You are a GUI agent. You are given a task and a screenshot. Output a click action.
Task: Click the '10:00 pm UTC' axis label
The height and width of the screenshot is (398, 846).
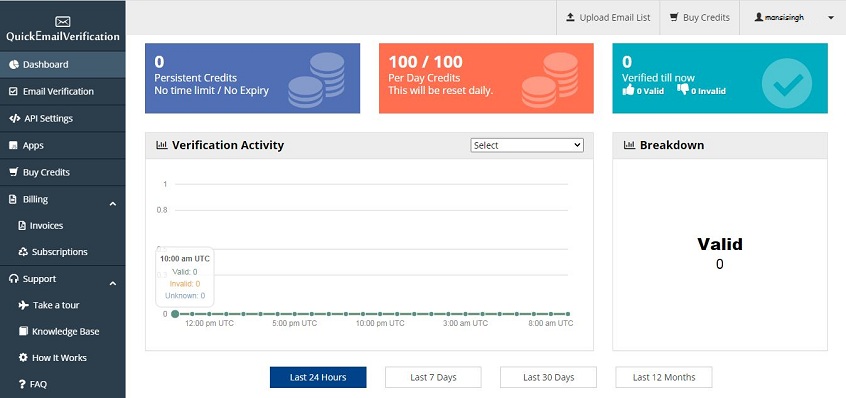pos(380,324)
